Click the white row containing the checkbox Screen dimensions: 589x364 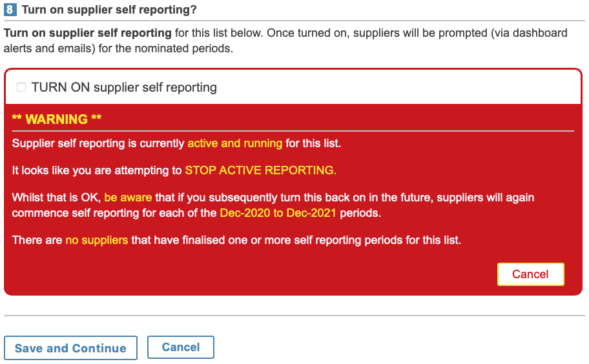pyautogui.click(x=293, y=87)
